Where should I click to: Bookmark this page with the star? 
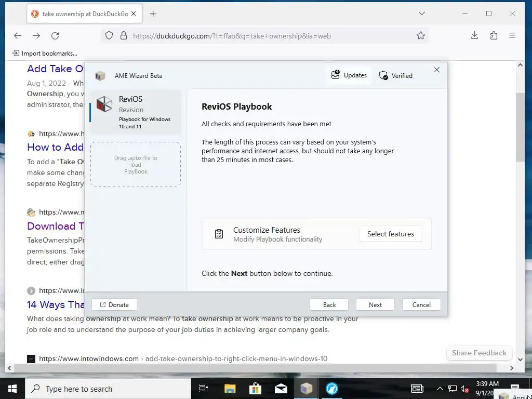tap(421, 36)
